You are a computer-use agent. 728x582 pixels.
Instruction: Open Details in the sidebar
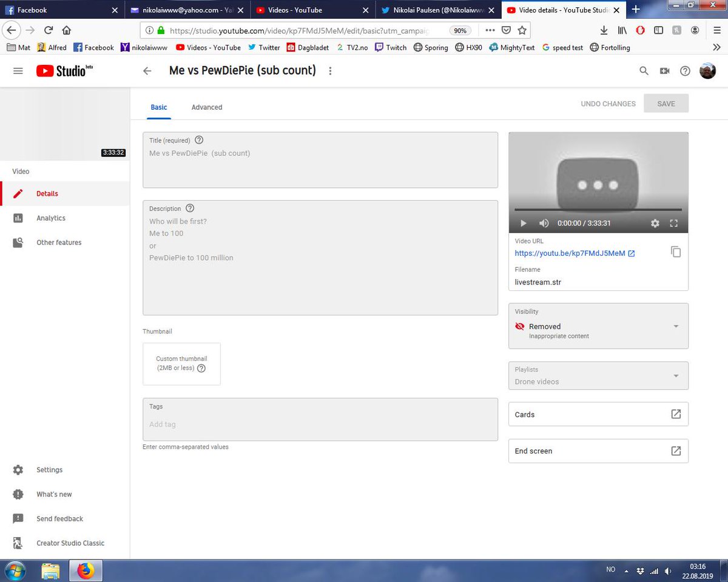pos(65,194)
